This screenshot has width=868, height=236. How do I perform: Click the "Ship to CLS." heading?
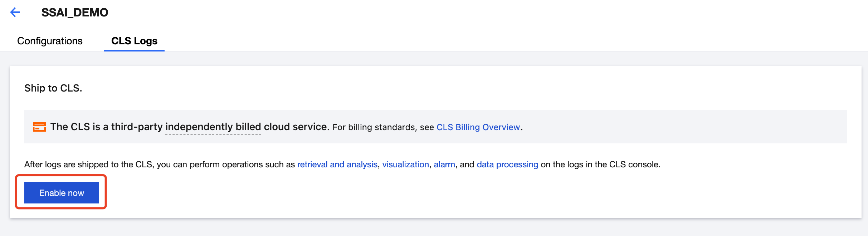tap(53, 88)
